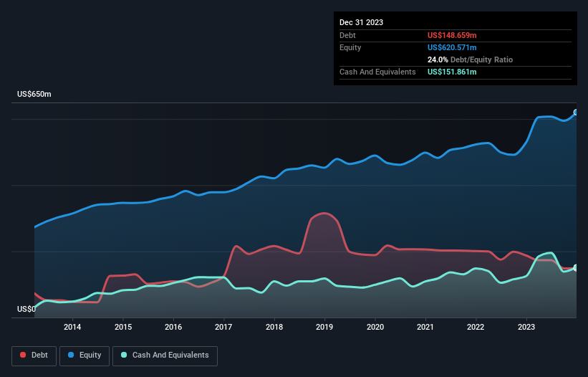Click the Cash And Equivalents tooltip label
The image size is (588, 377).
pos(377,72)
